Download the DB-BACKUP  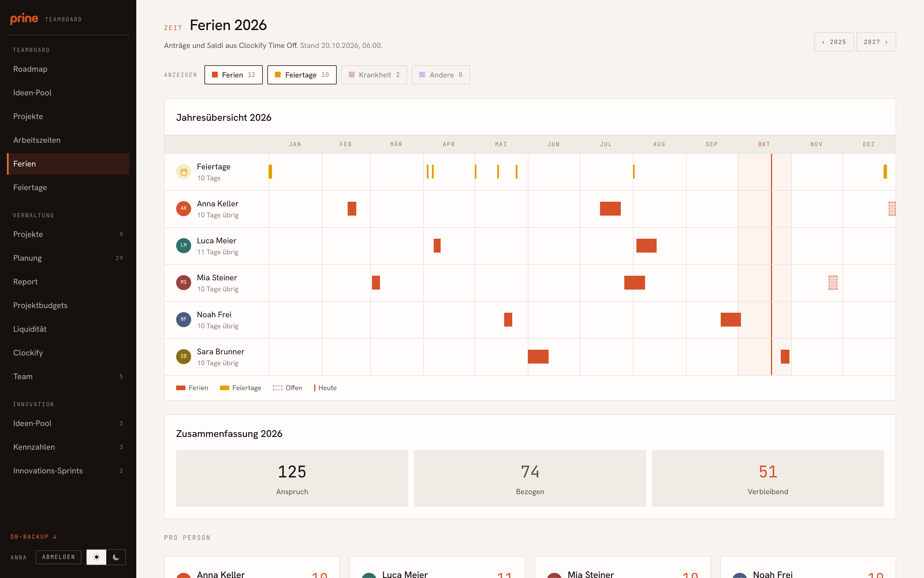[33, 537]
